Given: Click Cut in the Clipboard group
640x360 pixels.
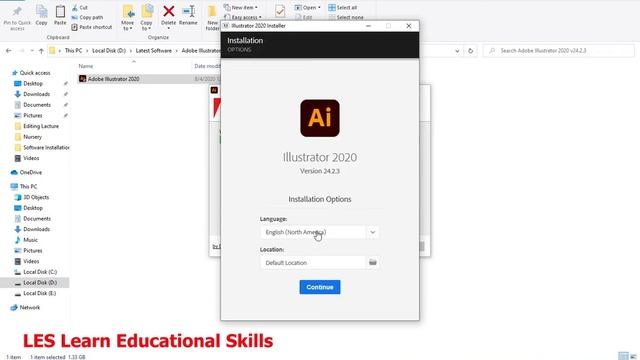Looking at the screenshot, I should click(x=80, y=7).
